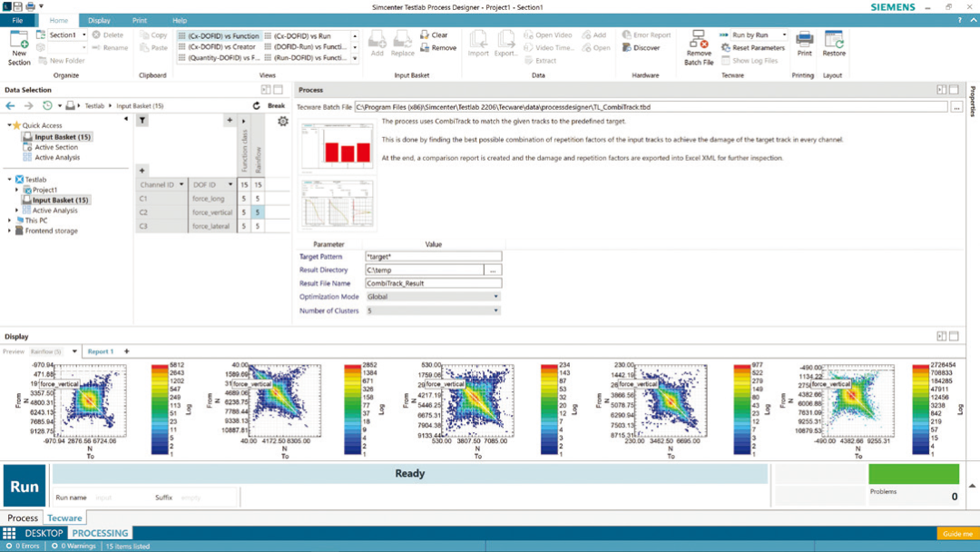The width and height of the screenshot is (980, 552).
Task: Open the DOF ID column dropdown
Action: 230,184
